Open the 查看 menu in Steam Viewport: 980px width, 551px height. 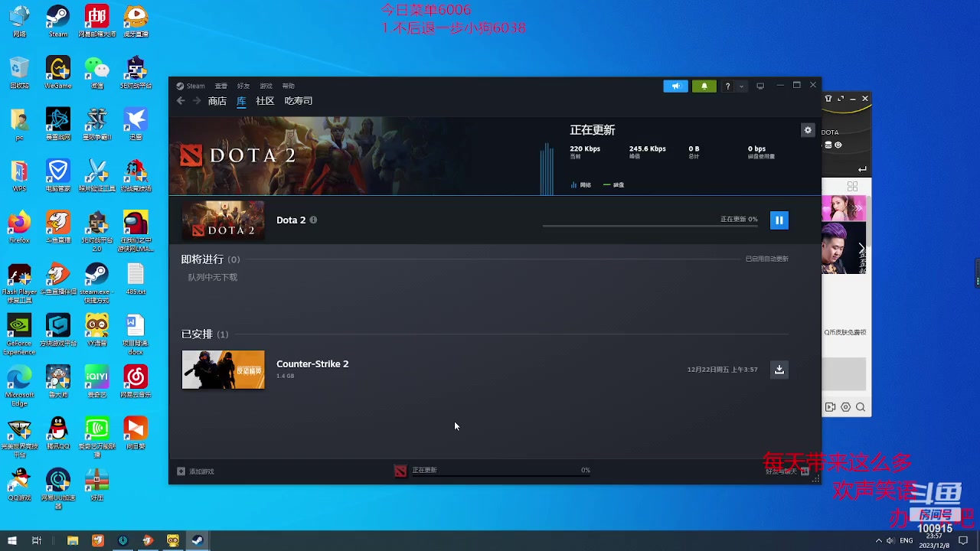(221, 86)
